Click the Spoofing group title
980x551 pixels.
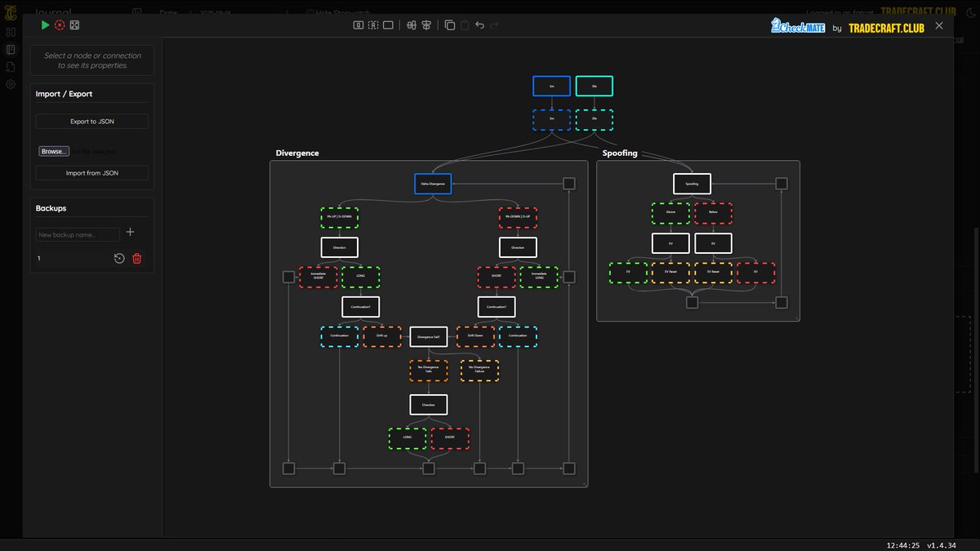coord(620,153)
